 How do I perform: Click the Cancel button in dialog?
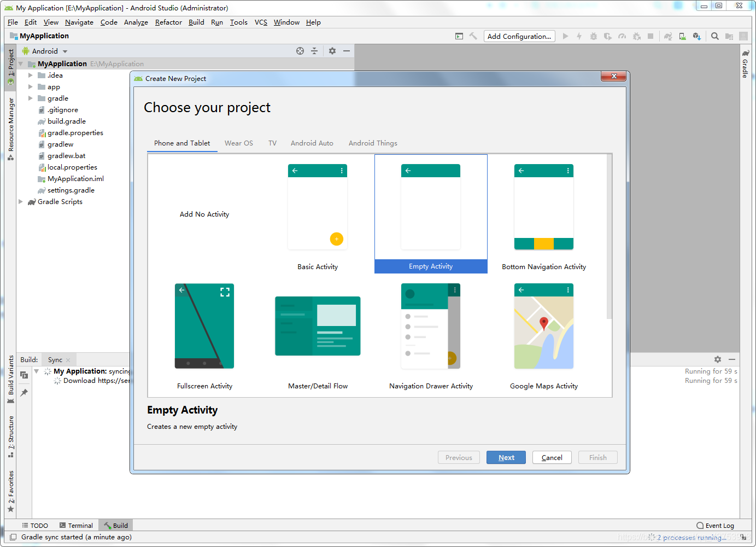[552, 458]
